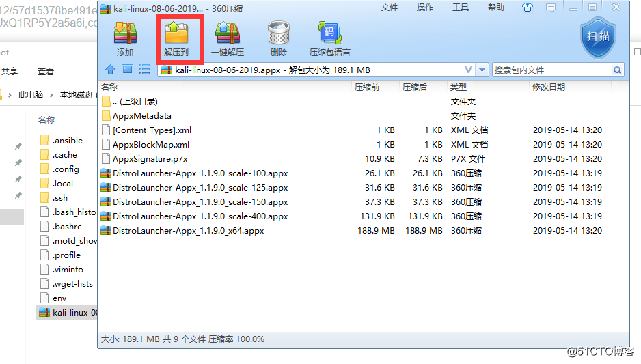Click the search magnifier icon

pos(617,70)
